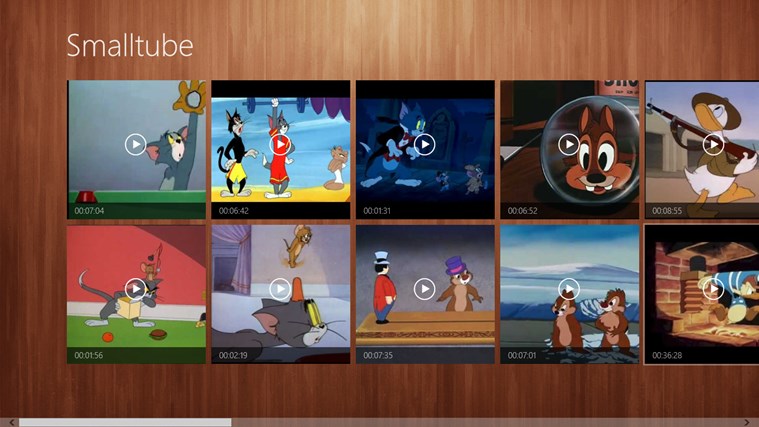This screenshot has width=759, height=427.
Task: Play the 00:01:56 Tom with cheese video
Action: point(136,289)
